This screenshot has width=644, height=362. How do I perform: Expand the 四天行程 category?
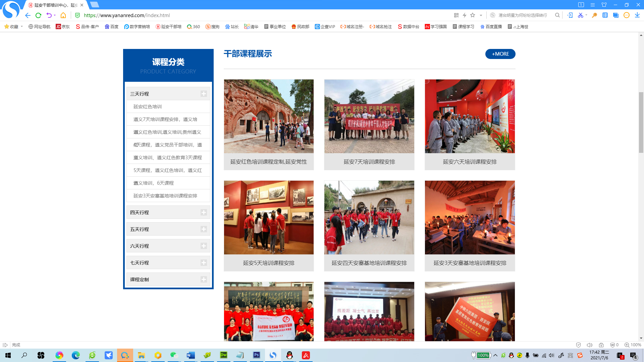tap(168, 212)
